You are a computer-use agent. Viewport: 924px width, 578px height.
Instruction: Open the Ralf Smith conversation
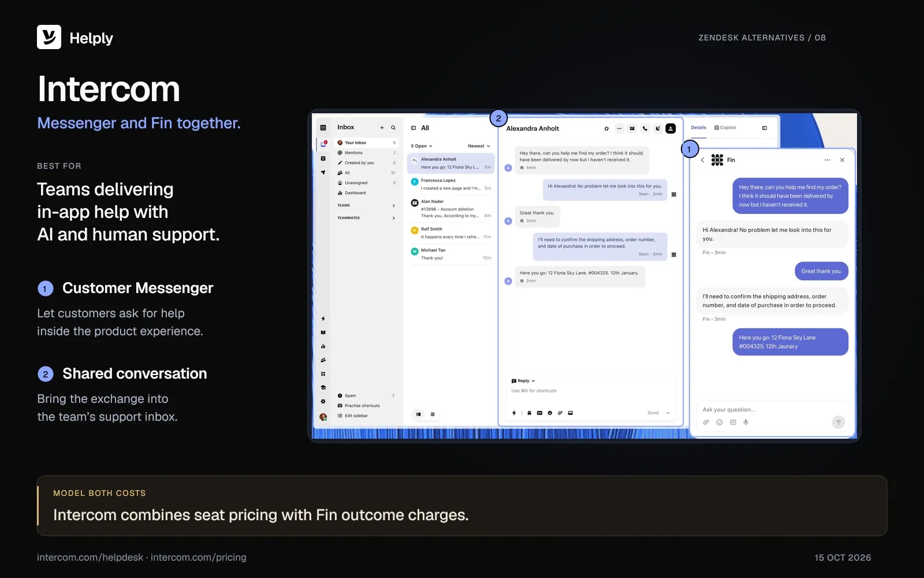click(451, 233)
